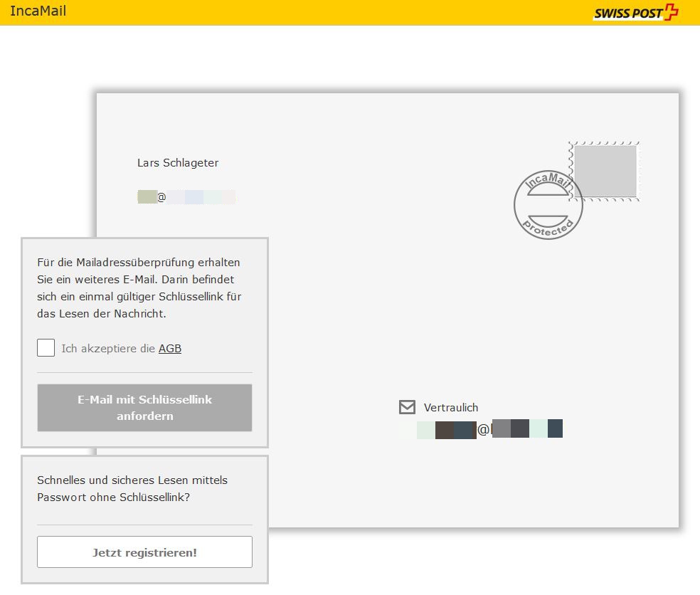Click the 'Jetzt registrieren!' button
Screen dimensions: 700x595
[144, 552]
